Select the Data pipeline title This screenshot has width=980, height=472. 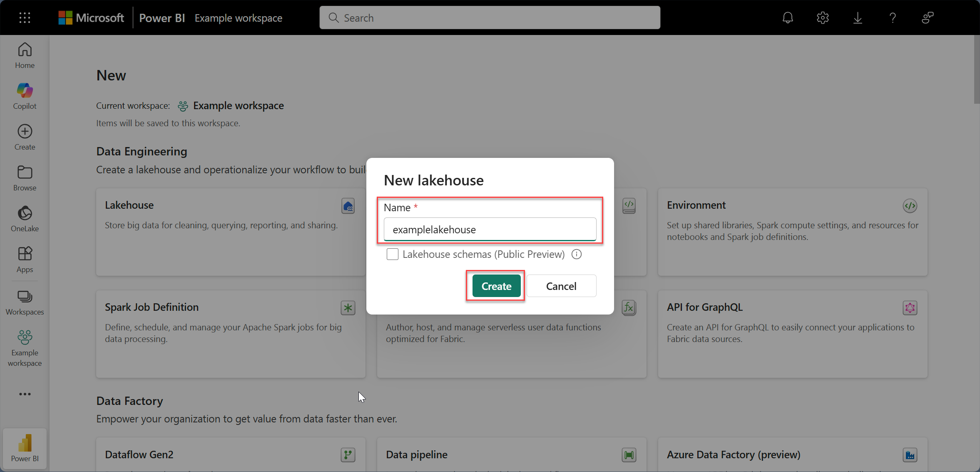(417, 455)
